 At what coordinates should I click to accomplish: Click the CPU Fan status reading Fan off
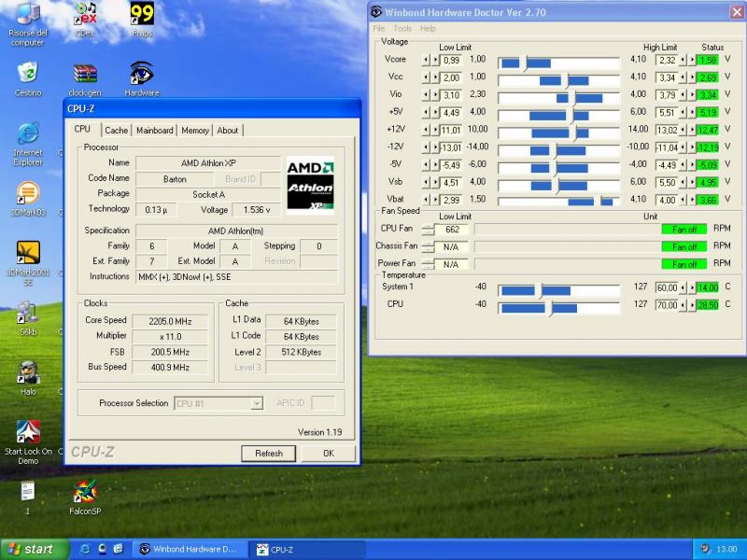coord(684,230)
